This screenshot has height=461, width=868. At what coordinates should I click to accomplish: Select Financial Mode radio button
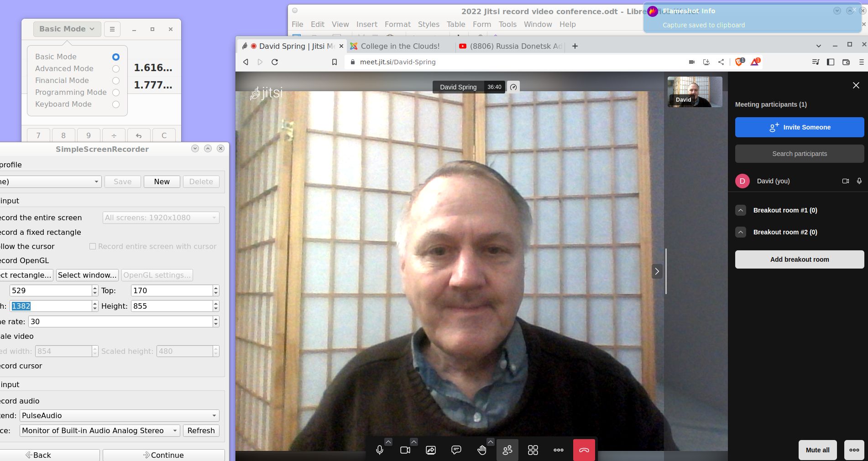tap(116, 81)
